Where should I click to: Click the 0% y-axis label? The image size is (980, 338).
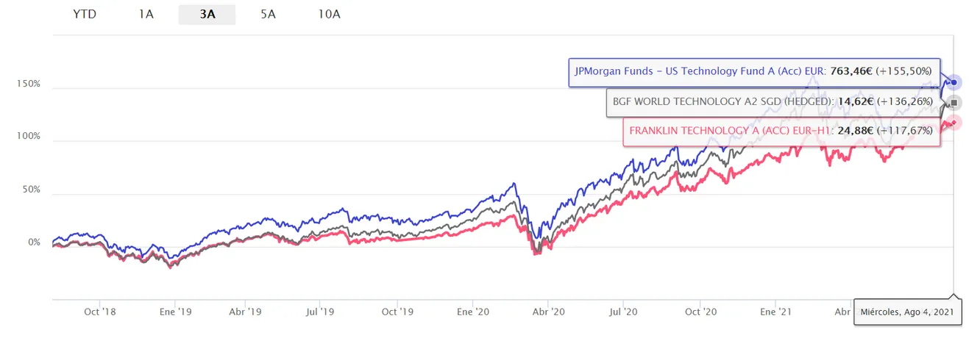(x=35, y=242)
